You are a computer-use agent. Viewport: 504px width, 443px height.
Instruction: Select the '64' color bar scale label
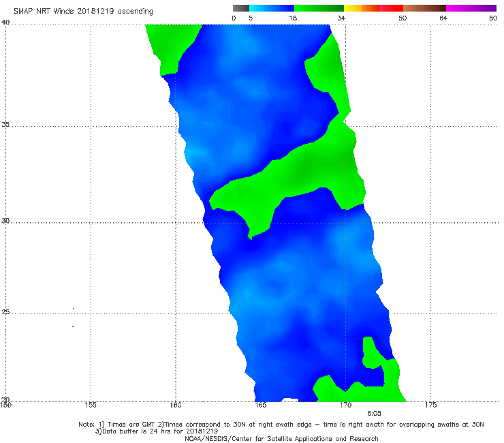443,18
